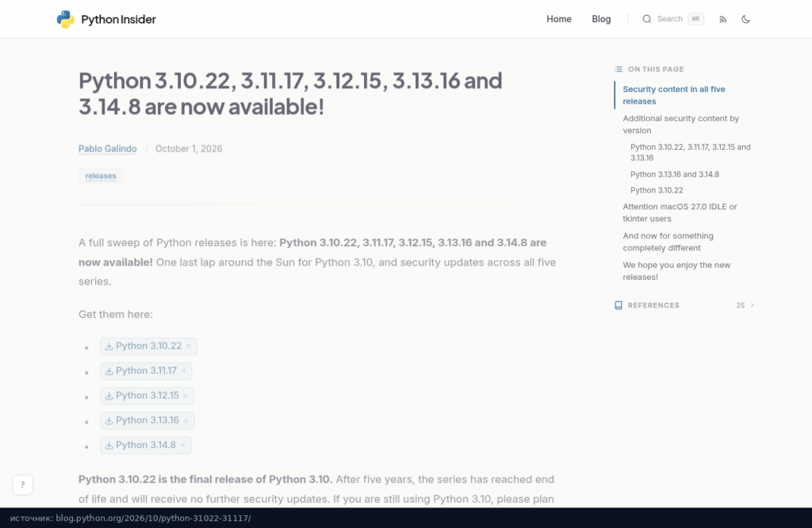Click download icon beside Python 3.12.15

click(109, 396)
